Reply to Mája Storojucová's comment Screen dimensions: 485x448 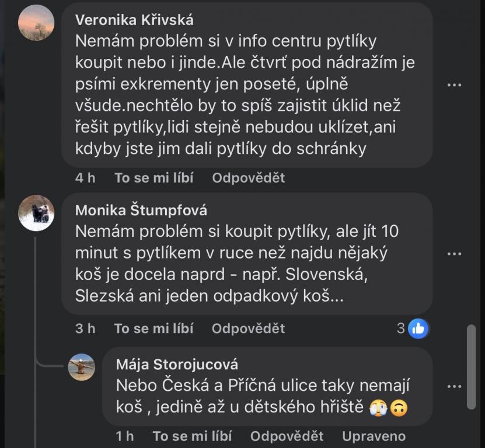[x=287, y=436]
